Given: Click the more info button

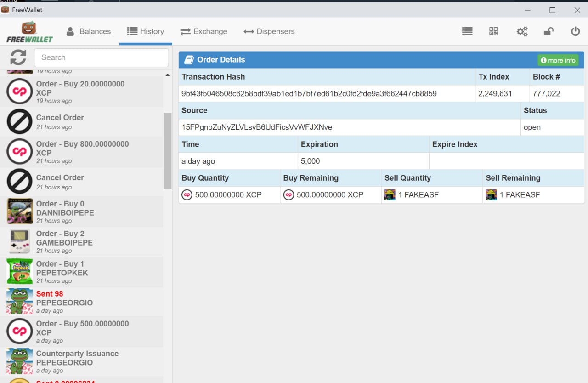Looking at the screenshot, I should click(558, 60).
